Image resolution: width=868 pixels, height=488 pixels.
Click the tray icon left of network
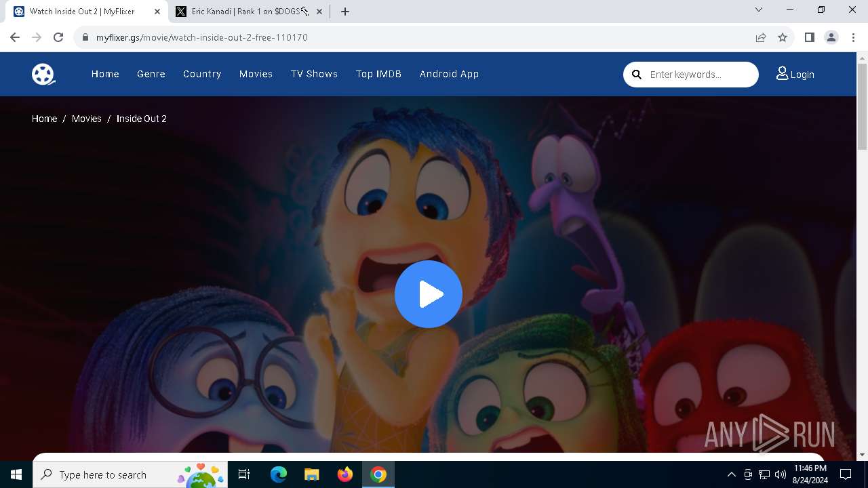(748, 474)
